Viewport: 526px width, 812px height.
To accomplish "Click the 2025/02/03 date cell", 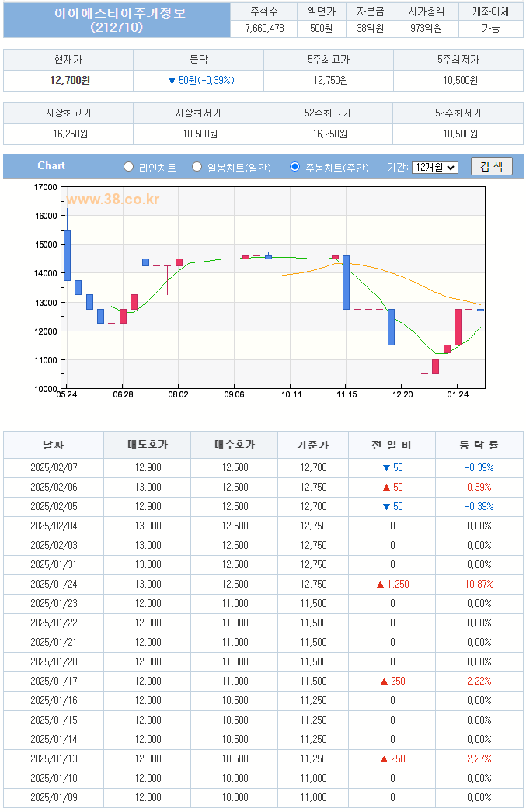I will [54, 545].
